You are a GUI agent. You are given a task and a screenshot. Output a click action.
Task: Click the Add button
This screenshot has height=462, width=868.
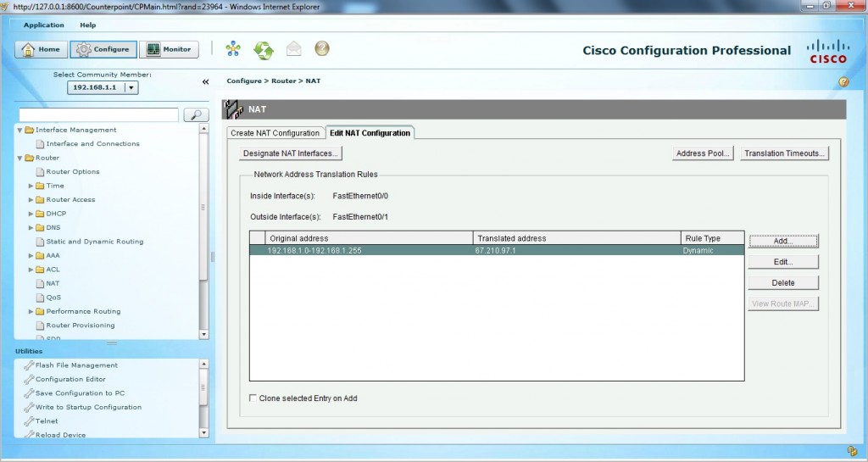pyautogui.click(x=782, y=241)
